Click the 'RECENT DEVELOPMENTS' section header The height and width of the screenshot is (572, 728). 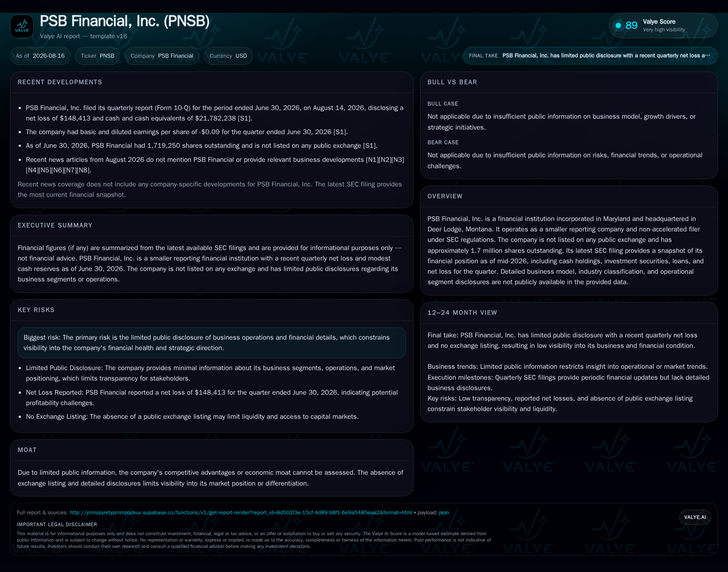tap(60, 82)
